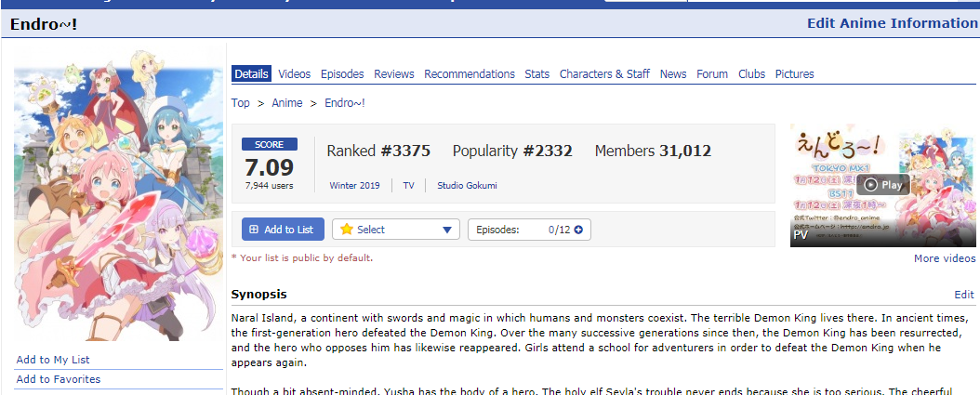Open the Reviews tab

pyautogui.click(x=393, y=73)
